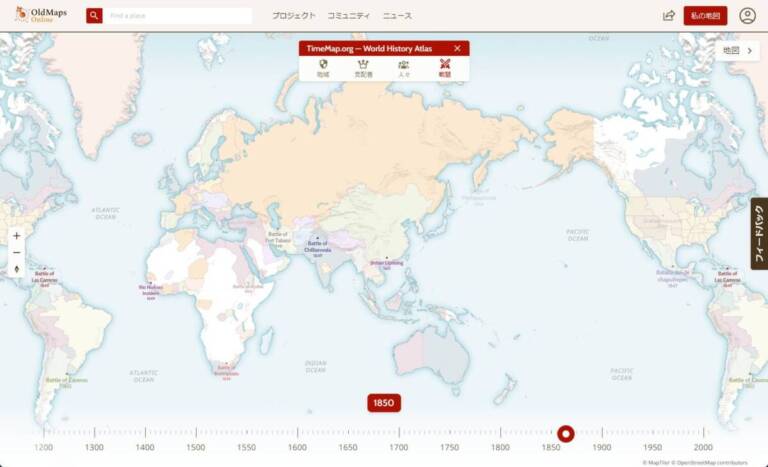Image resolution: width=768 pixels, height=467 pixels.
Task: Select the regions shield layer tab
Action: (323, 68)
